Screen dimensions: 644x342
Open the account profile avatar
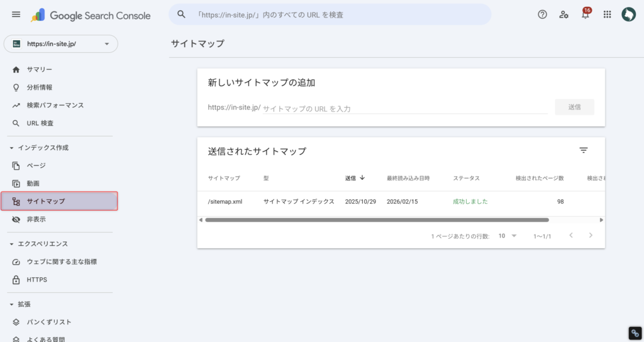(628, 14)
